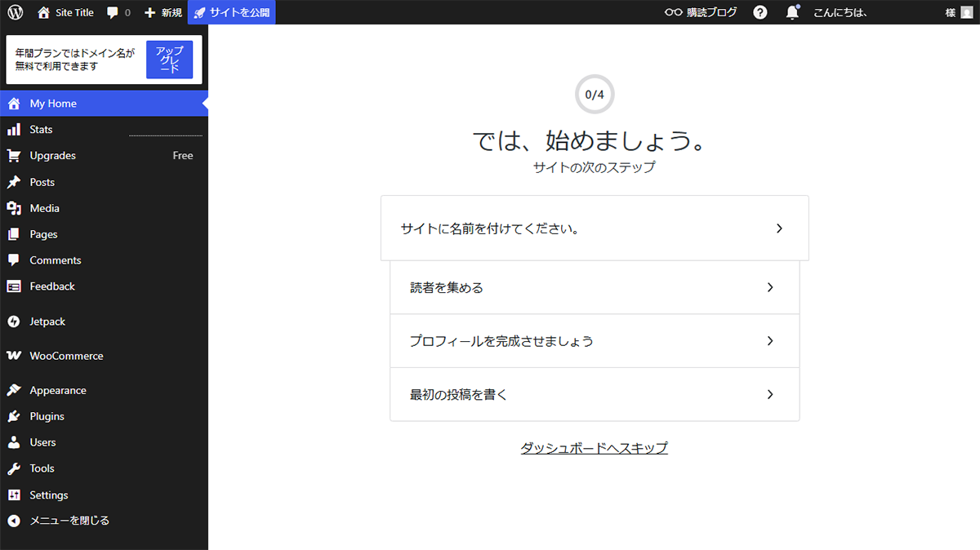Open the notifications bell icon
This screenshot has height=550, width=980.
tap(792, 12)
